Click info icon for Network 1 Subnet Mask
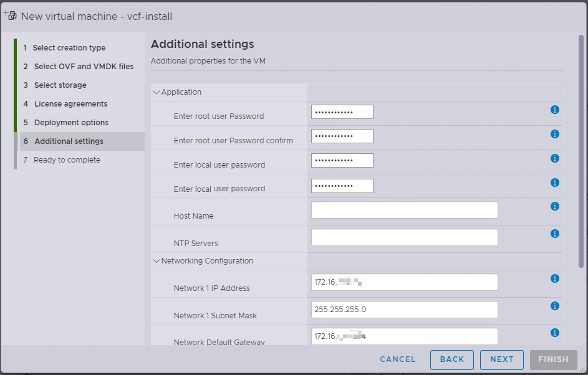The image size is (588, 375). tap(554, 306)
